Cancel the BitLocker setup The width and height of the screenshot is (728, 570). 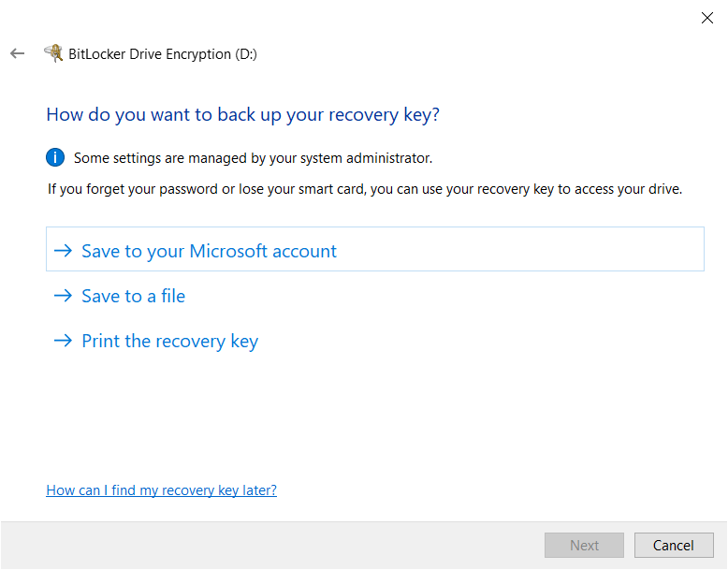(x=674, y=546)
